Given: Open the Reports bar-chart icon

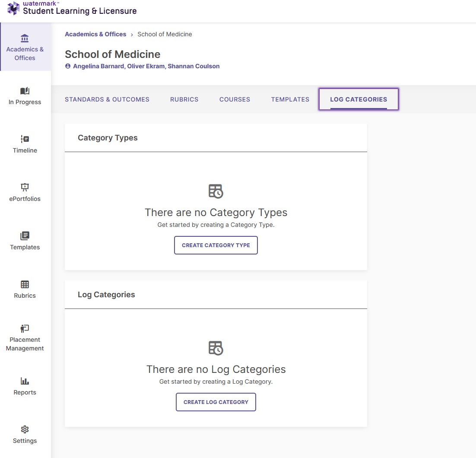Looking at the screenshot, I should (25, 382).
